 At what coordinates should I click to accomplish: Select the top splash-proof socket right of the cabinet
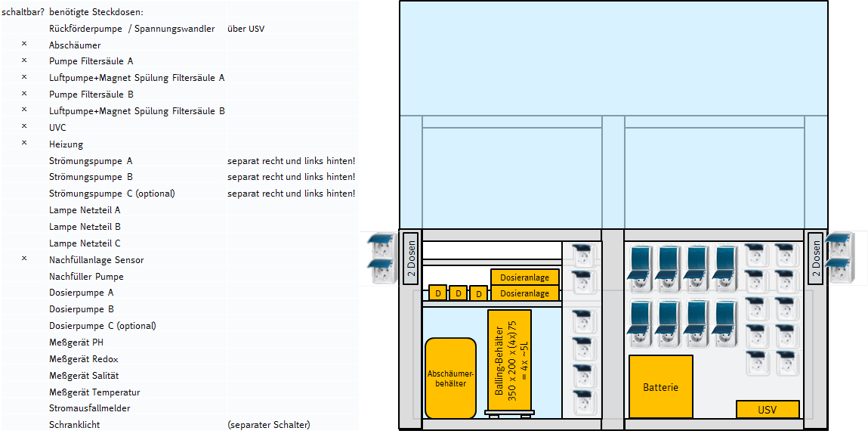[x=839, y=246]
